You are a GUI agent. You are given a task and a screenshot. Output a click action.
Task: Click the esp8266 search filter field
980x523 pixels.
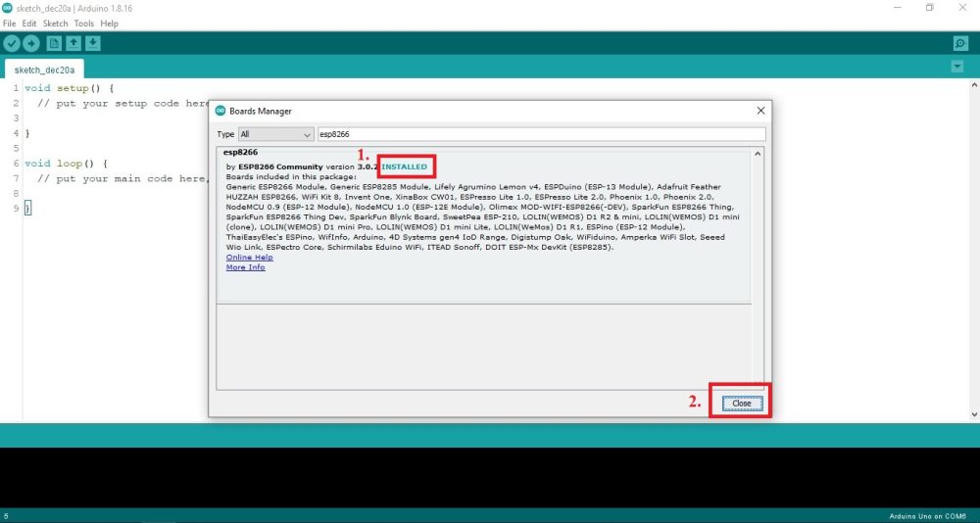coord(539,134)
